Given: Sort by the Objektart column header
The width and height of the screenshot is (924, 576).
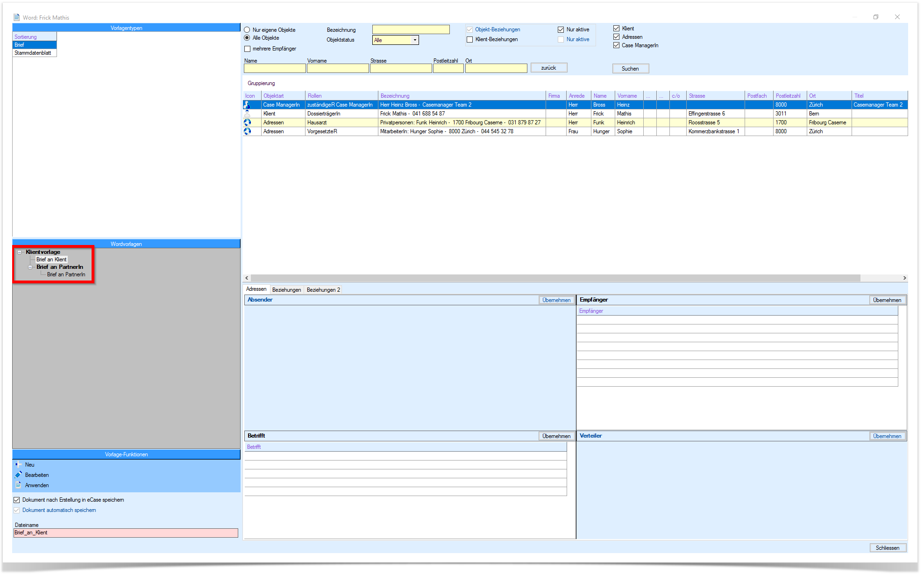Looking at the screenshot, I should [283, 96].
